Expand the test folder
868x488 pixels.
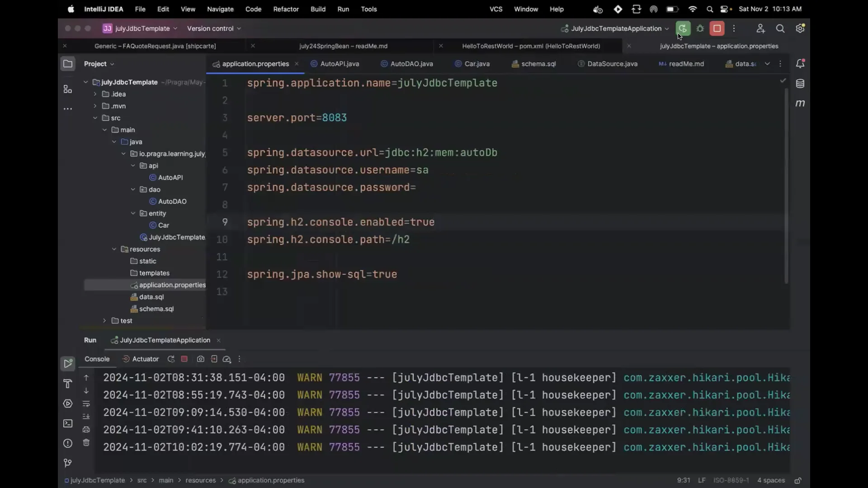pyautogui.click(x=104, y=320)
